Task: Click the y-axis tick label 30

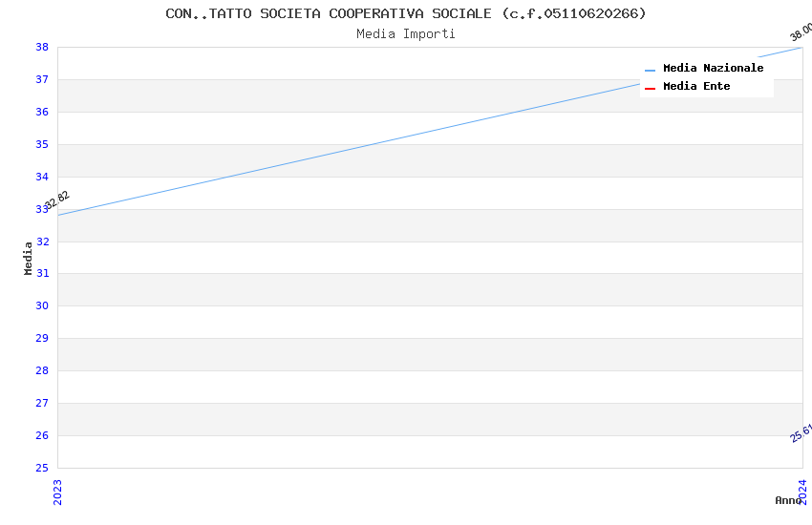Action: pyautogui.click(x=42, y=305)
